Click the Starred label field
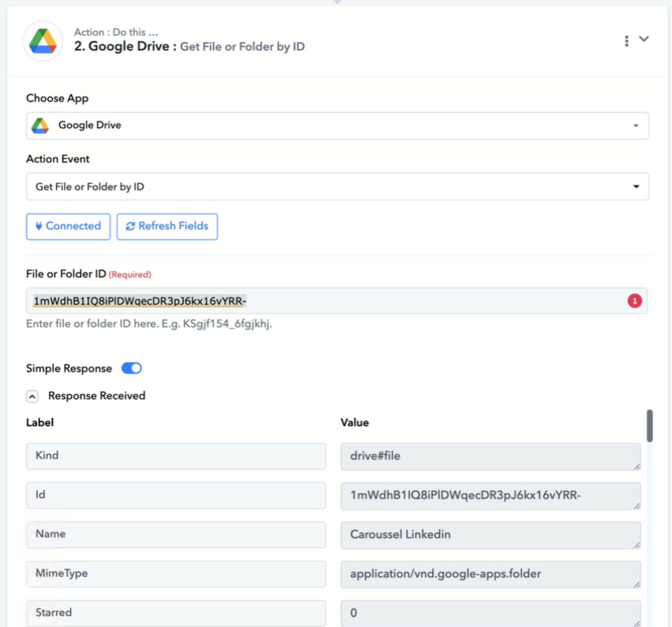This screenshot has width=672, height=627. [x=176, y=613]
